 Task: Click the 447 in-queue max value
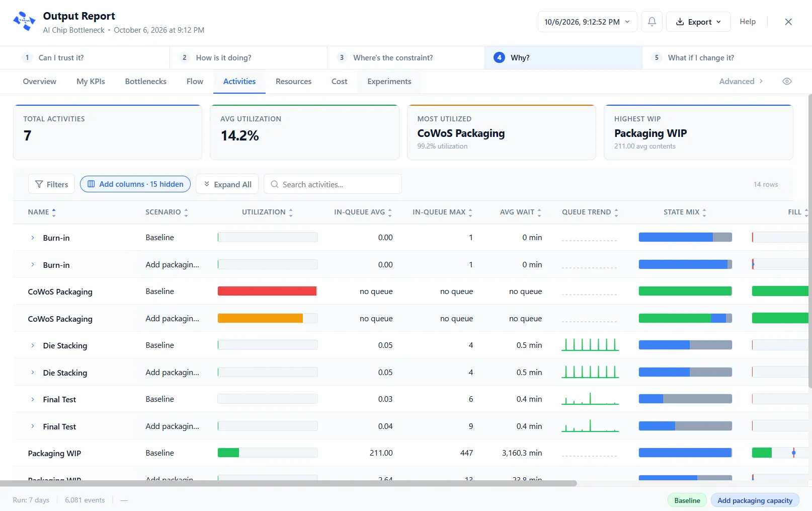click(x=466, y=453)
